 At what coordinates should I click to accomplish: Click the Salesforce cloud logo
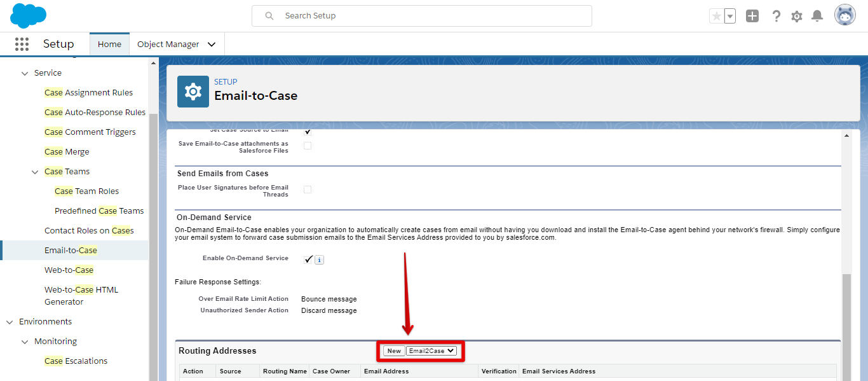click(28, 15)
